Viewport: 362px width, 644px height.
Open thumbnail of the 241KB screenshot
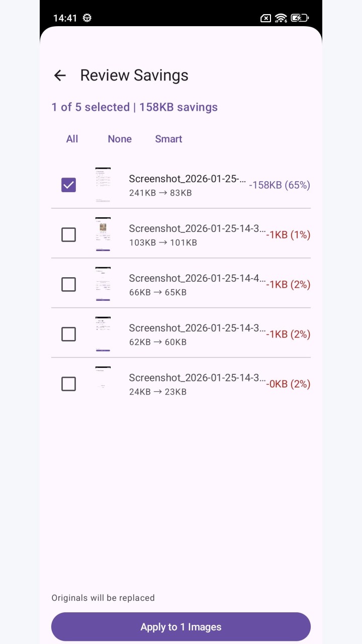click(103, 185)
